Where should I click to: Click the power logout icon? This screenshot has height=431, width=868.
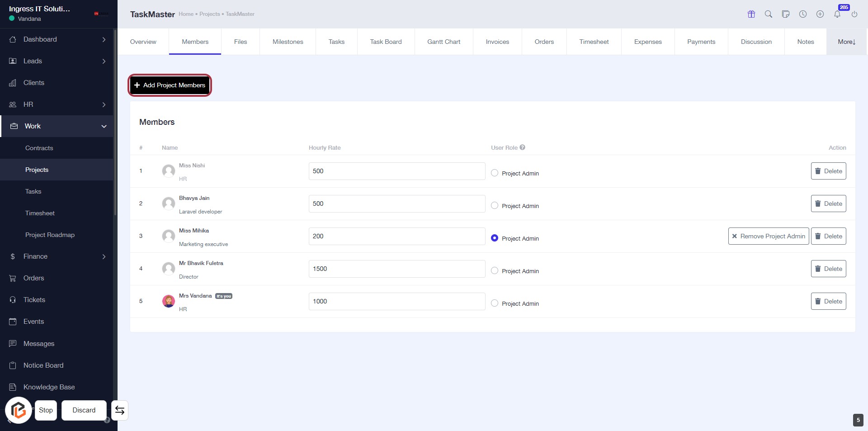tap(854, 14)
